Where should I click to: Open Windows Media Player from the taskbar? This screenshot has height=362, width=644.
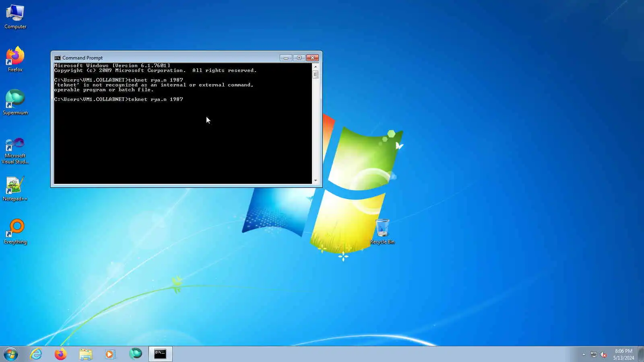click(x=110, y=354)
